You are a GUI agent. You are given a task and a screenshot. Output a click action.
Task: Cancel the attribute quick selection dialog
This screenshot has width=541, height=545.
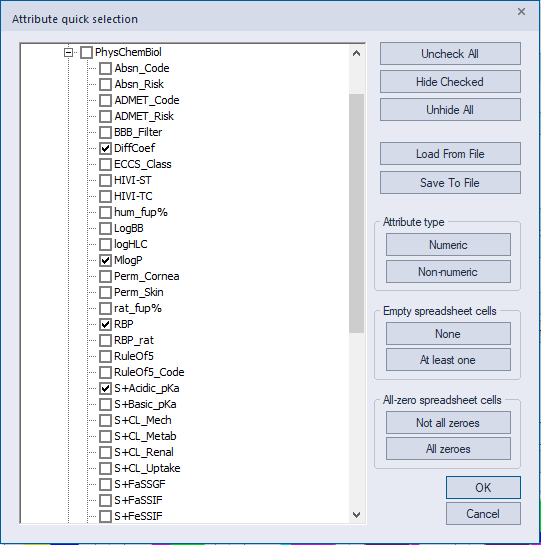(x=483, y=514)
